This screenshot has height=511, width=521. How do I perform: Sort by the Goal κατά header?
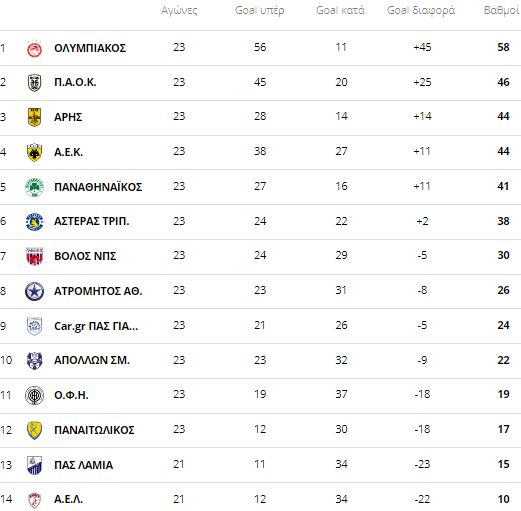click(x=340, y=10)
